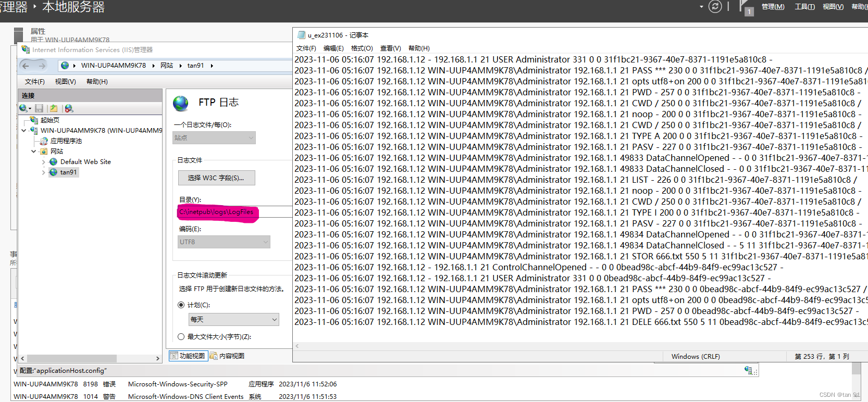Screen dimensions: 868x402
Task: Click the Notepad window title icon
Action: (x=301, y=35)
